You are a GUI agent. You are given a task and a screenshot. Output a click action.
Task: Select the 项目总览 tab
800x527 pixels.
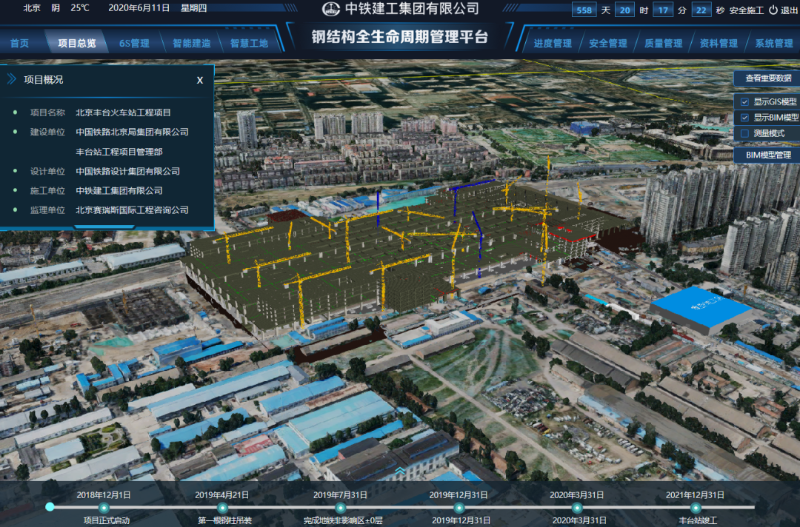click(x=77, y=43)
